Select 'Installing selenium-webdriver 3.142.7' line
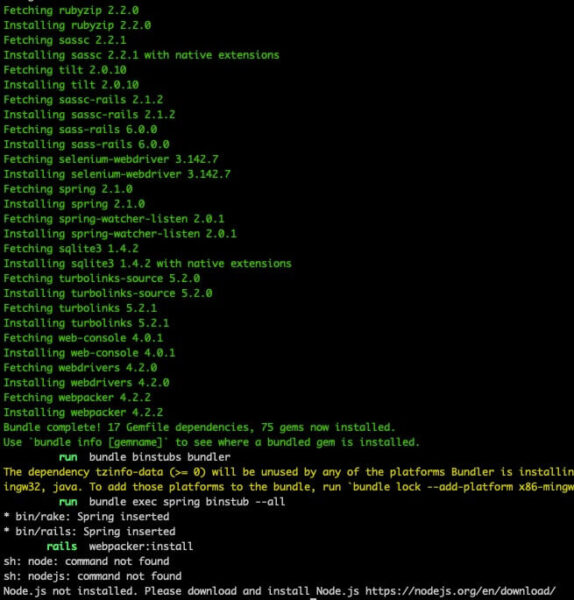The image size is (574, 600). click(117, 174)
